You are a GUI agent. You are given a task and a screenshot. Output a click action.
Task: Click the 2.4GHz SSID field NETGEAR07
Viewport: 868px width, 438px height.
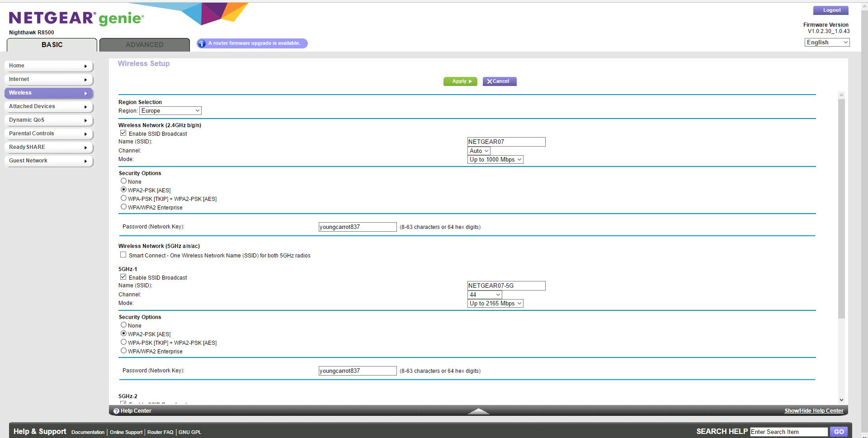point(506,142)
